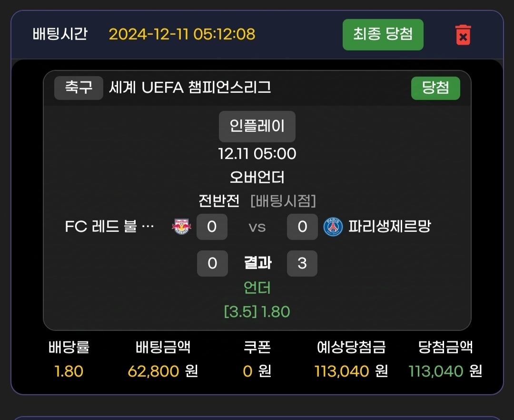Image resolution: width=514 pixels, height=420 pixels.
Task: Click the [3.5] 1.80 odds line
Action: tap(257, 312)
